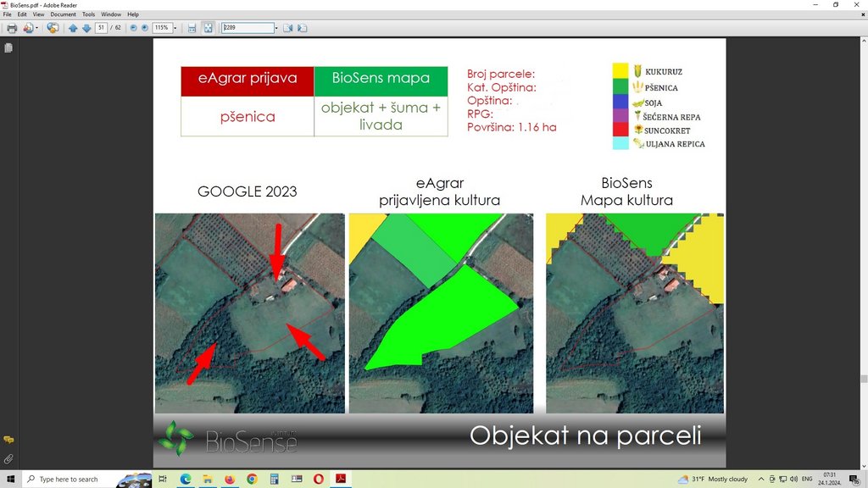Click the 'pšenica' table cell
The width and height of the screenshot is (868, 488).
(x=248, y=117)
